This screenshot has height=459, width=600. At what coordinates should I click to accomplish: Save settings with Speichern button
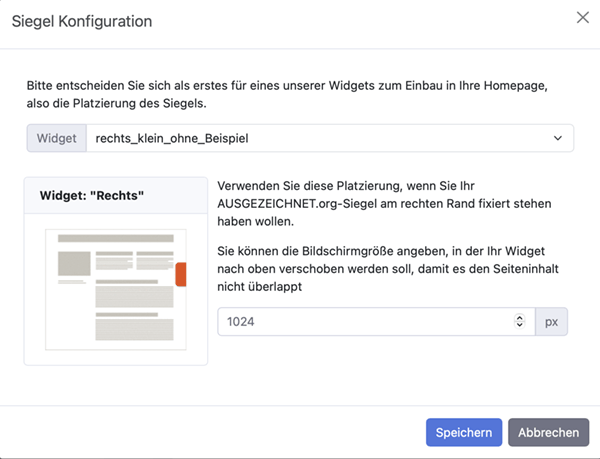(x=463, y=432)
